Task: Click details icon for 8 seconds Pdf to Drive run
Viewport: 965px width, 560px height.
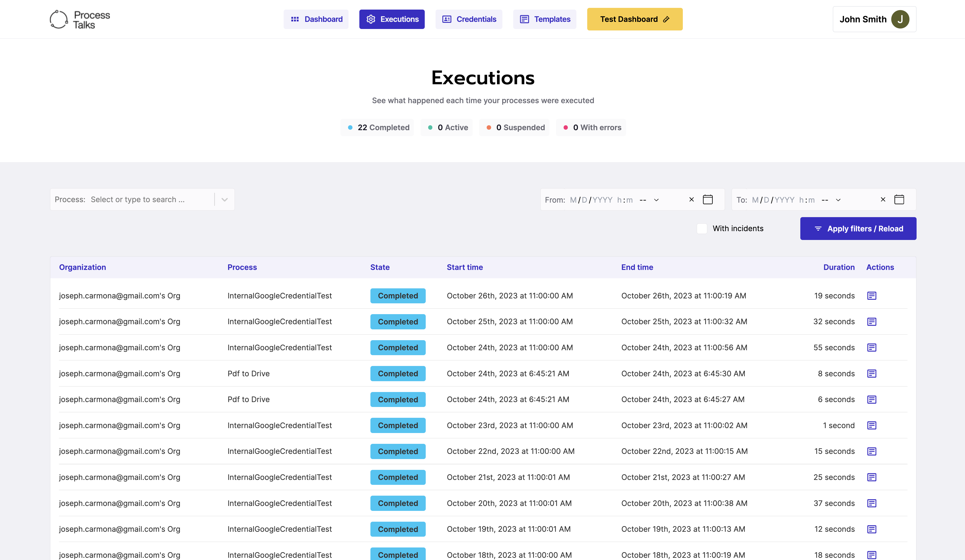Action: 872,374
